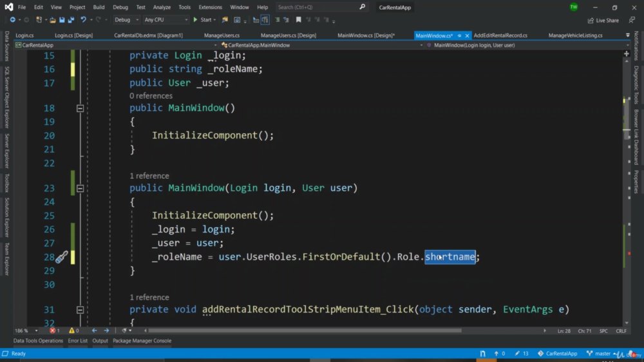Open the Package Manager Console tab
The width and height of the screenshot is (644, 362).
[142, 341]
